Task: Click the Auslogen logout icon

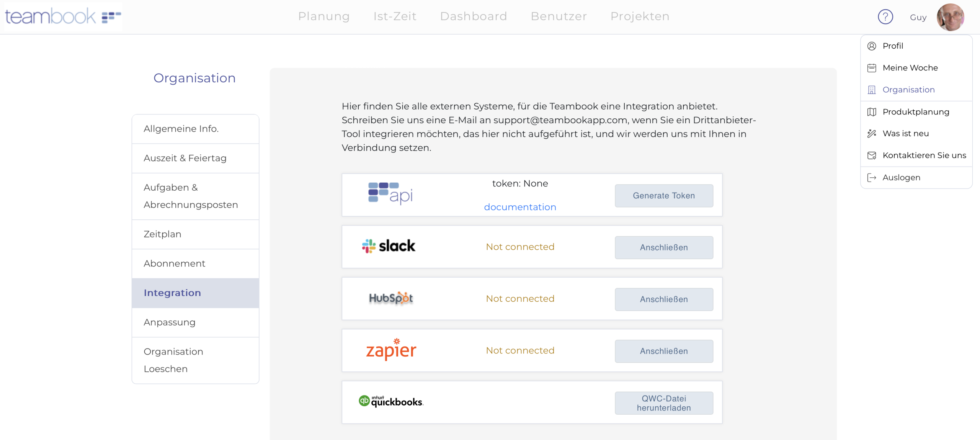Action: point(872,178)
